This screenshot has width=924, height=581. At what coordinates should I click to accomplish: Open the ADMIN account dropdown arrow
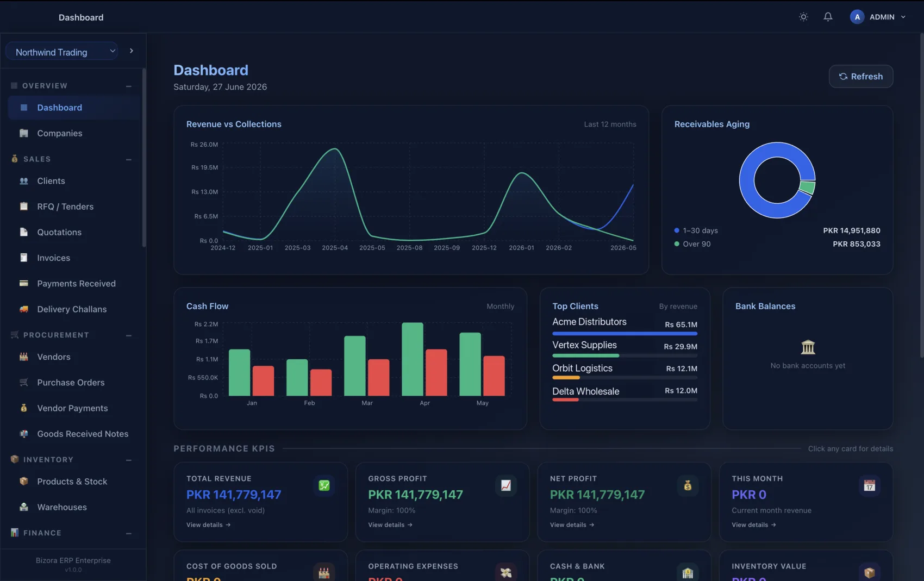(903, 17)
